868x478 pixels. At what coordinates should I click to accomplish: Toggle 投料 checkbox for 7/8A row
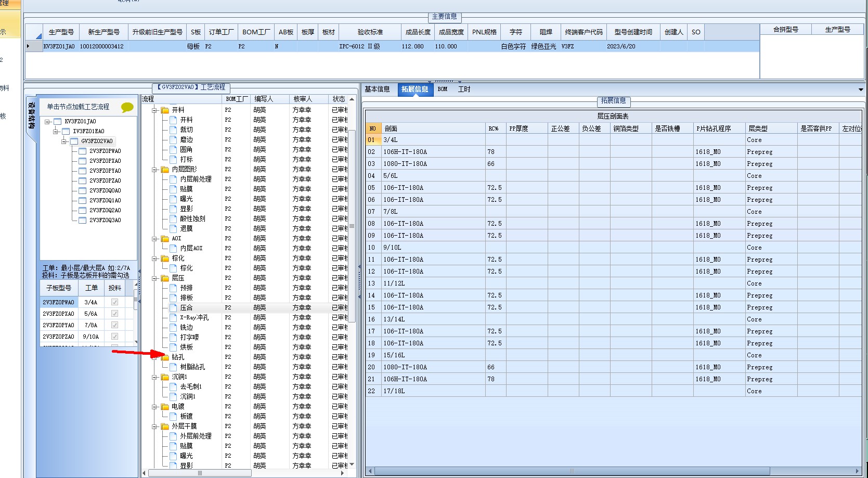pyautogui.click(x=114, y=325)
